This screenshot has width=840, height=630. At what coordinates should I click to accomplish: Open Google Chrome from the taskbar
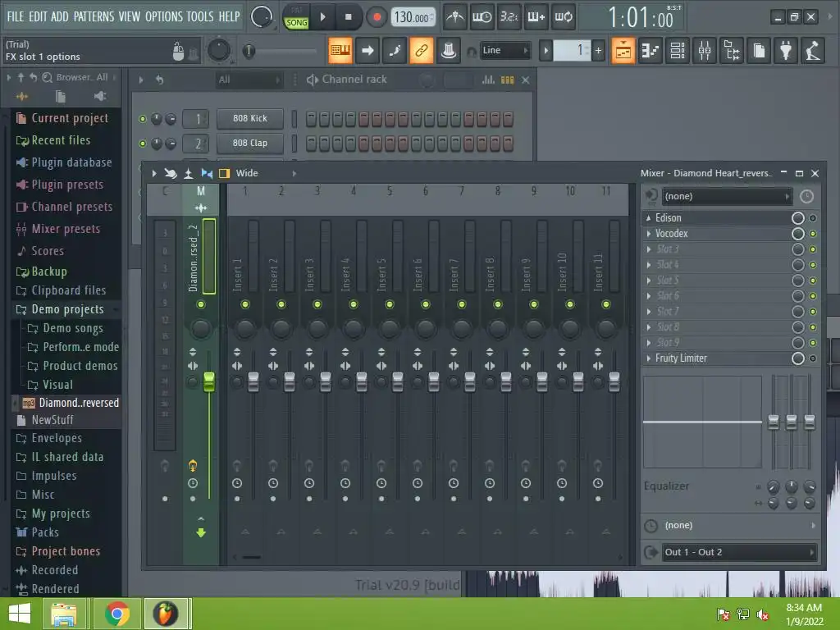[x=116, y=614]
